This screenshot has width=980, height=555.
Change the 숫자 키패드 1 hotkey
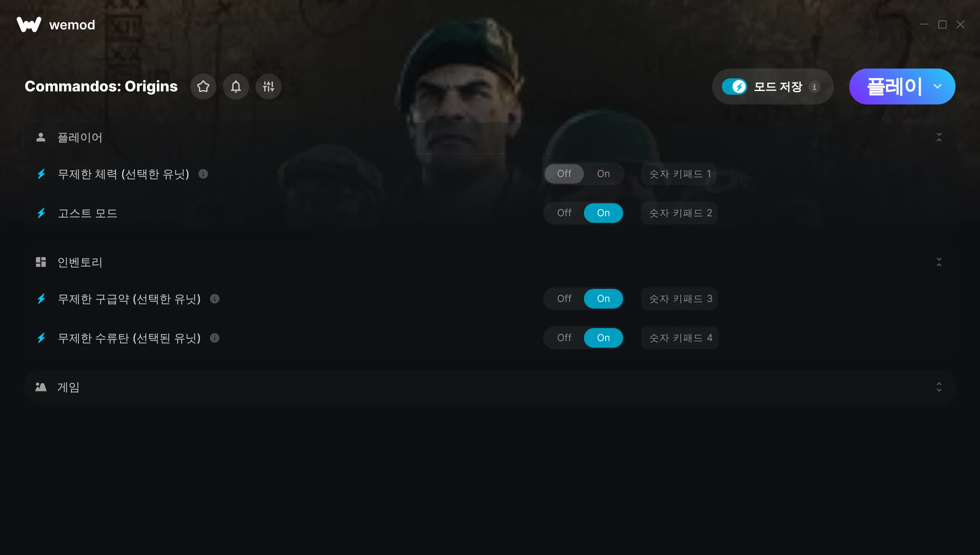tap(679, 174)
